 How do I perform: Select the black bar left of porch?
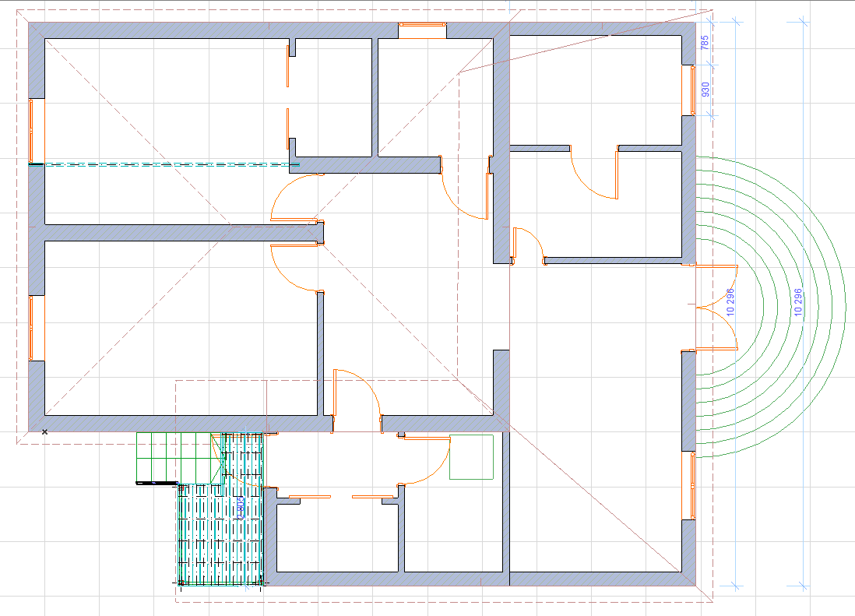(157, 483)
